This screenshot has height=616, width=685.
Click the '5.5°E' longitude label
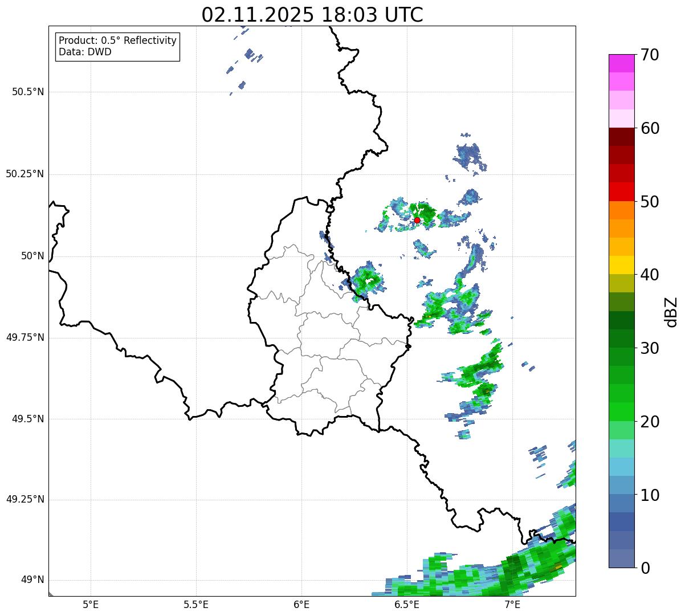point(196,604)
